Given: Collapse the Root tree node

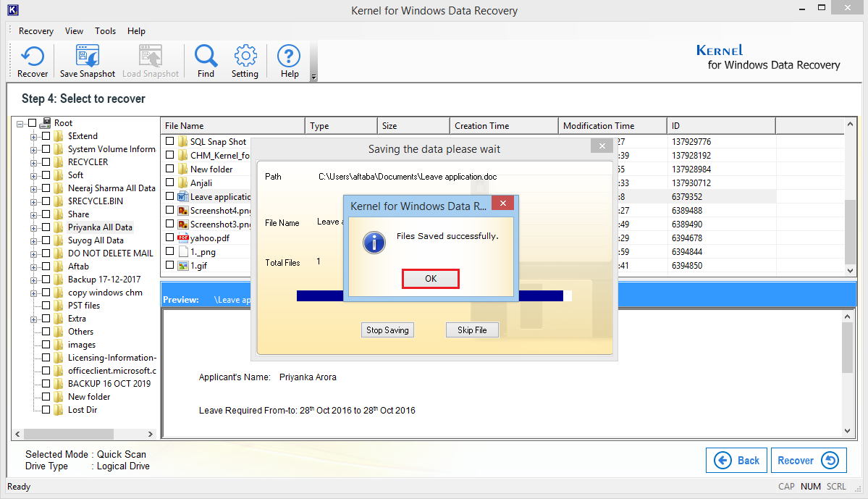Looking at the screenshot, I should (x=20, y=124).
